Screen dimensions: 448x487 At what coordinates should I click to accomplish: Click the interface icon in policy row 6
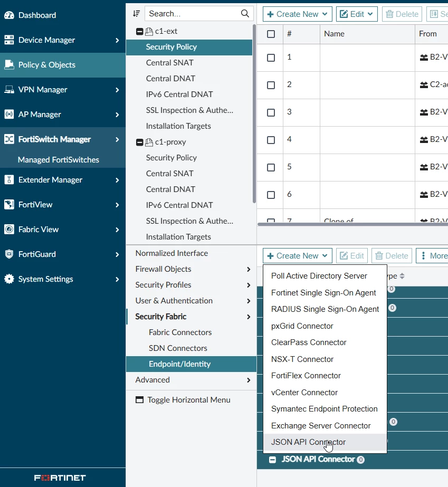coord(424,194)
